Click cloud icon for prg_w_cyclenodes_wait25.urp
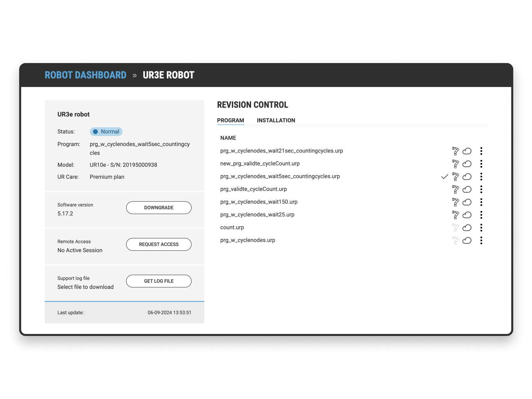 467,215
